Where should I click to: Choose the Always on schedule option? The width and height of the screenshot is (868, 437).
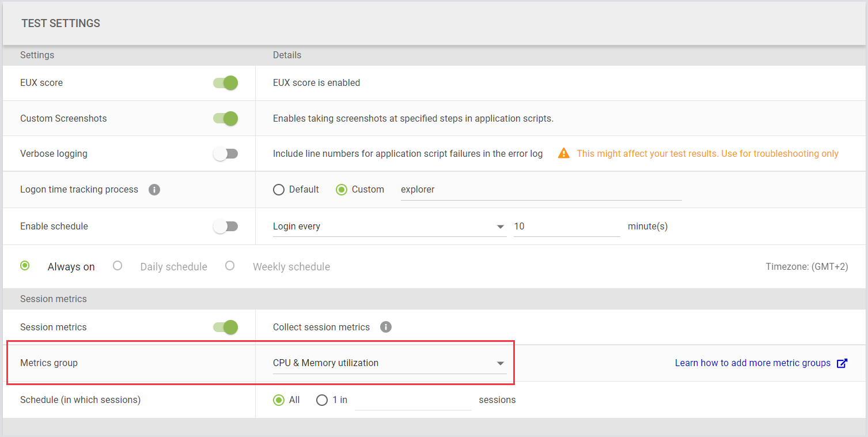tap(25, 266)
